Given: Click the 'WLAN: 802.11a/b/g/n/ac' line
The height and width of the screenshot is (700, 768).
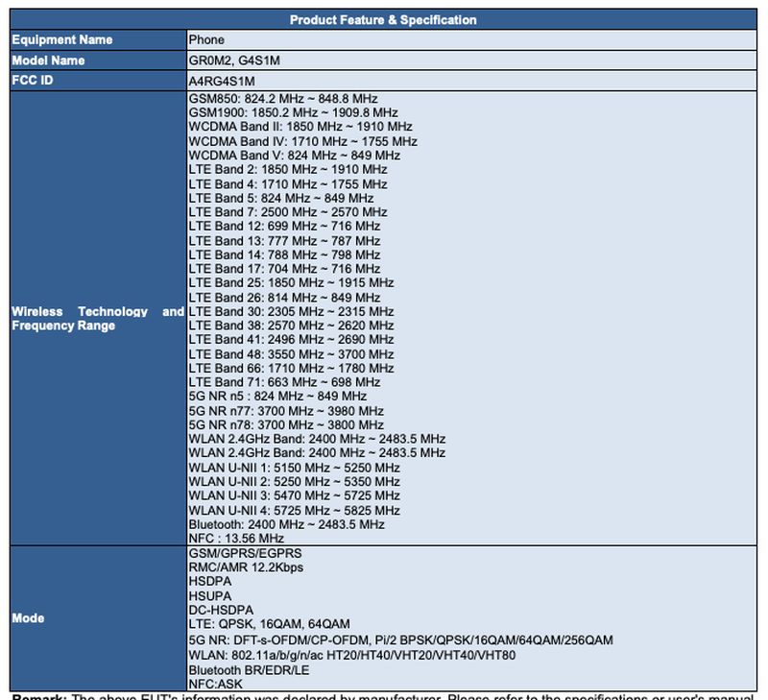Looking at the screenshot, I should click(x=352, y=655).
